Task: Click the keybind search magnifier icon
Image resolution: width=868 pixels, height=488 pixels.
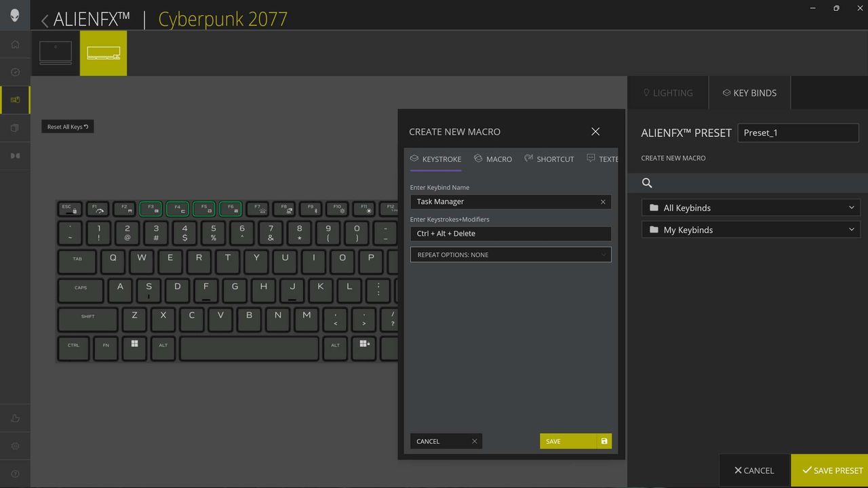Action: (x=647, y=183)
